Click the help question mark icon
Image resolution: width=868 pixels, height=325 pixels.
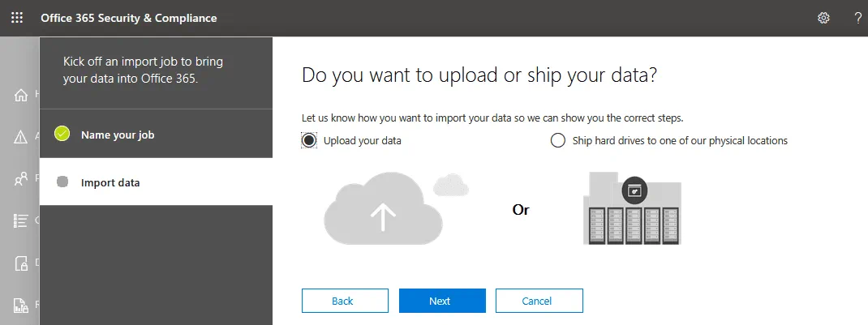857,18
